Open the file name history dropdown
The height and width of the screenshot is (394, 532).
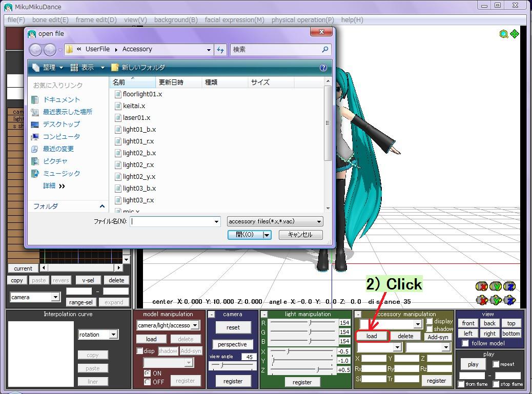[216, 222]
